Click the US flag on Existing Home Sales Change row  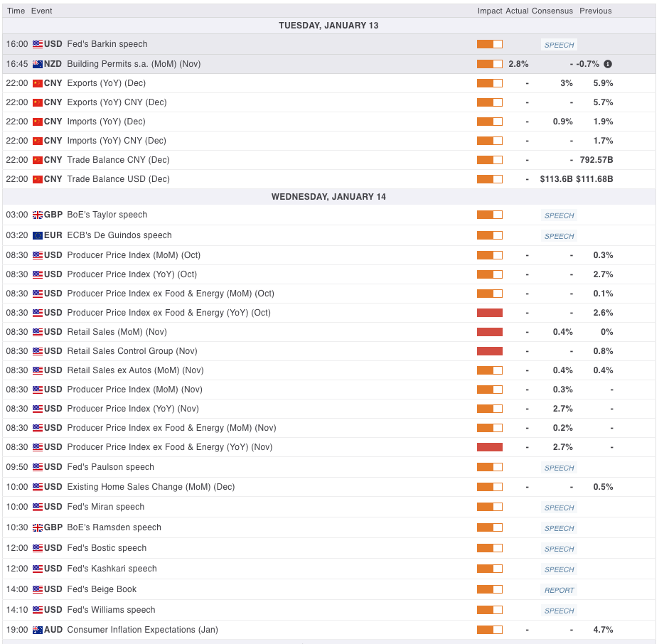click(x=38, y=487)
